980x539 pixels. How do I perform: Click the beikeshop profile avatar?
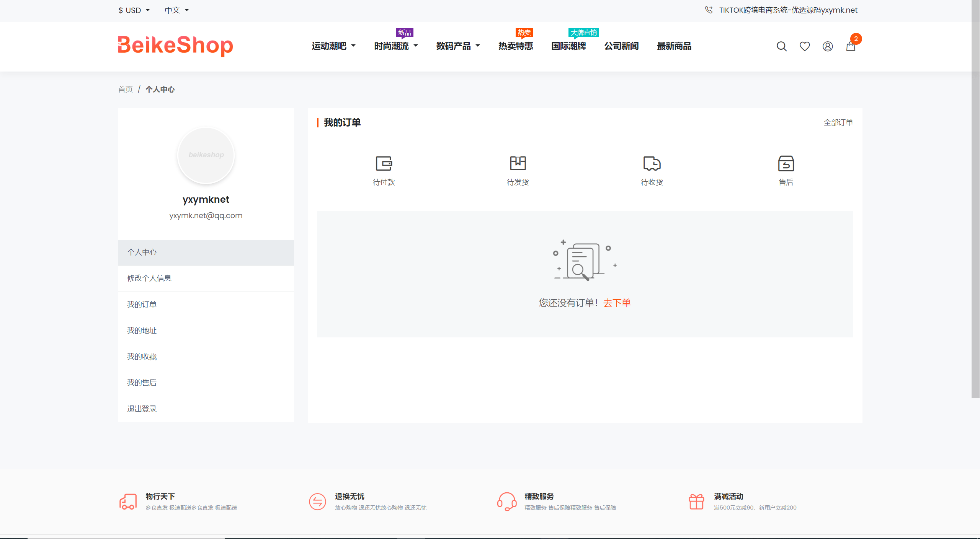pyautogui.click(x=206, y=155)
